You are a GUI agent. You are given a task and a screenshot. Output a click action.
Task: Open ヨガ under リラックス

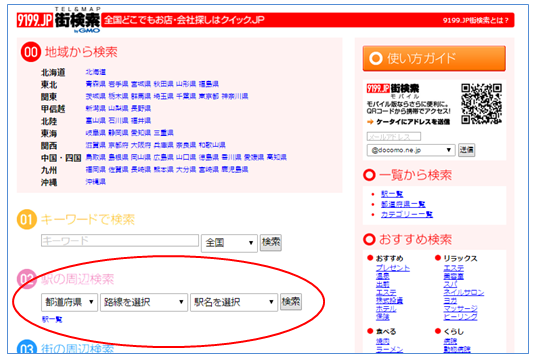pyautogui.click(x=450, y=300)
